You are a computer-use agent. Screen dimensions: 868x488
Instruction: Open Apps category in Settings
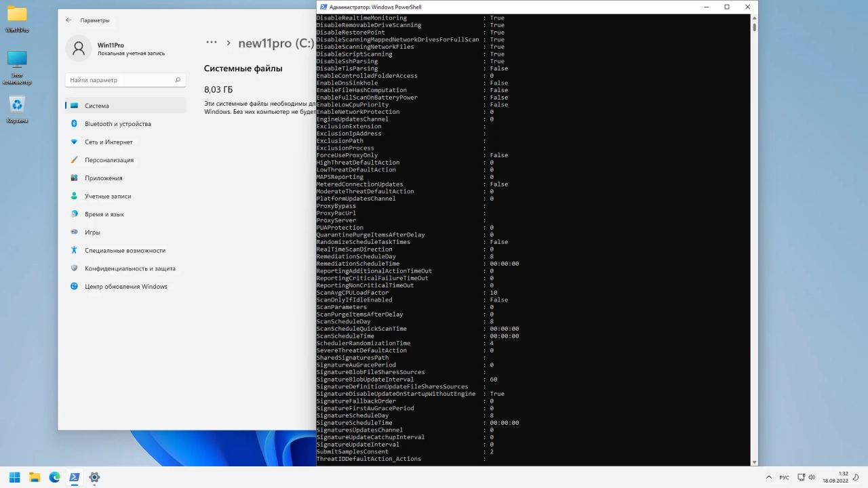pos(125,178)
